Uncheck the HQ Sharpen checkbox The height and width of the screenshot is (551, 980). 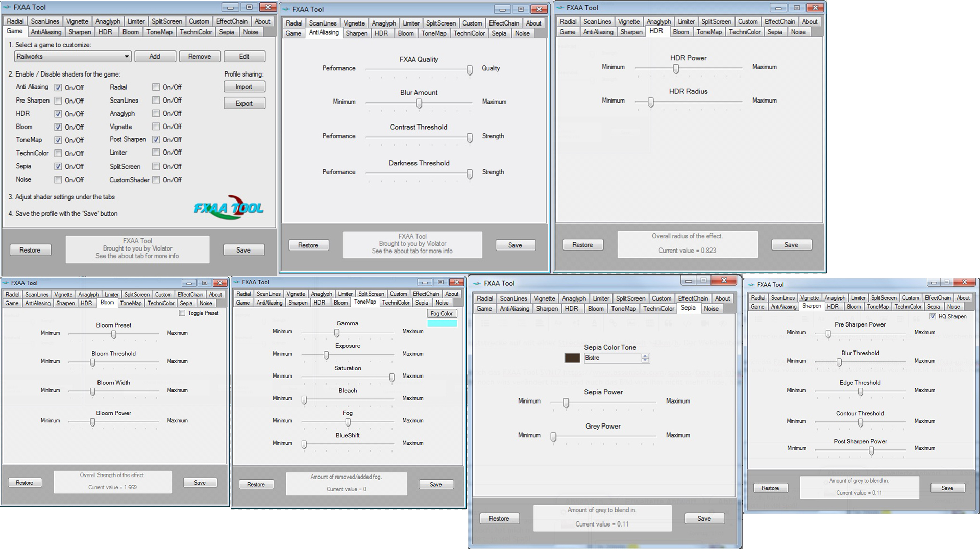(933, 316)
